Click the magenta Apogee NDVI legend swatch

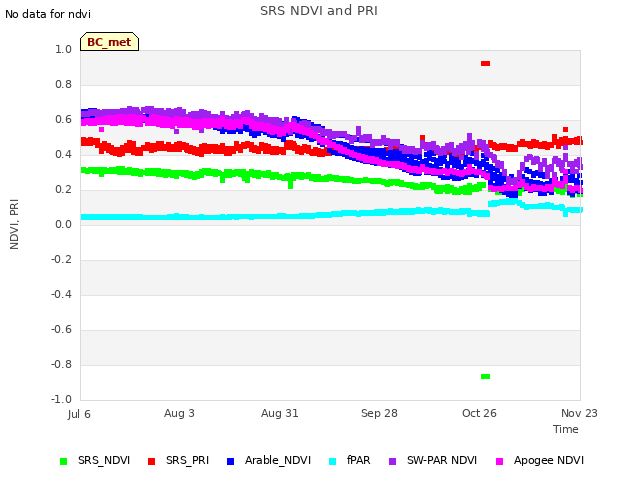499,461
